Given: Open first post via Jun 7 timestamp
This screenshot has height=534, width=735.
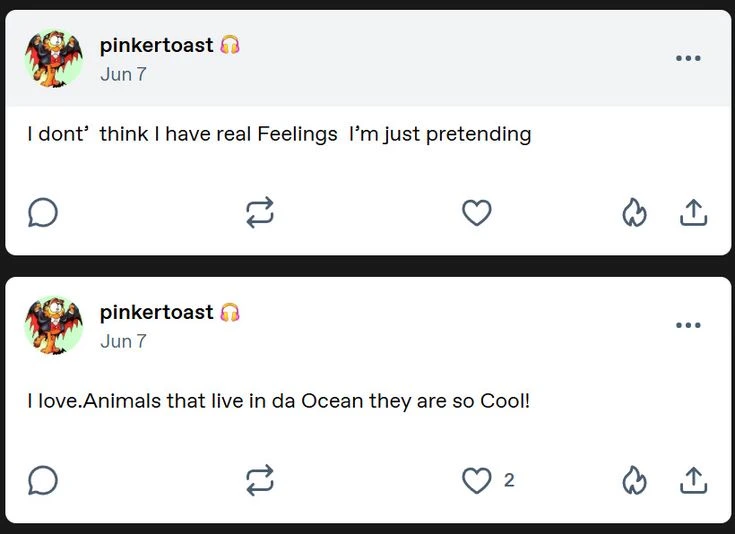Looking at the screenshot, I should [x=123, y=74].
